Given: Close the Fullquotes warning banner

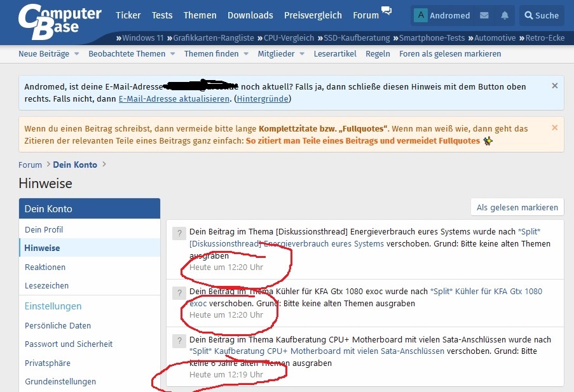Looking at the screenshot, I should click(x=554, y=127).
